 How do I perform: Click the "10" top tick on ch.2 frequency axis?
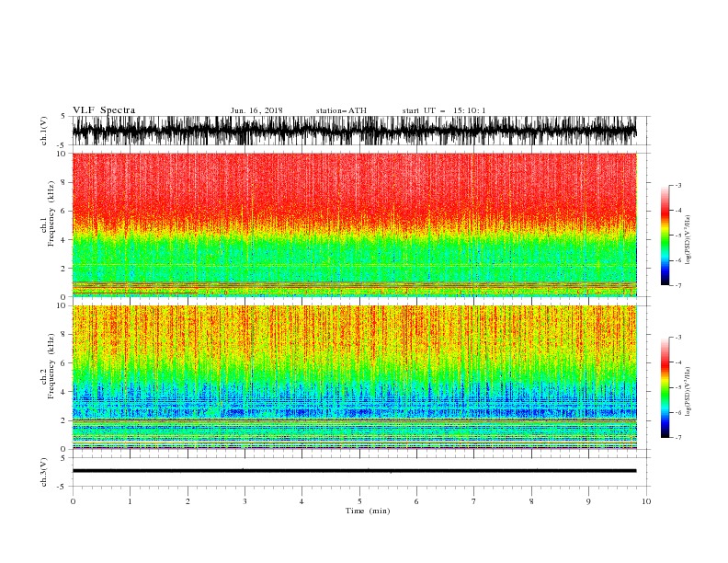63,305
